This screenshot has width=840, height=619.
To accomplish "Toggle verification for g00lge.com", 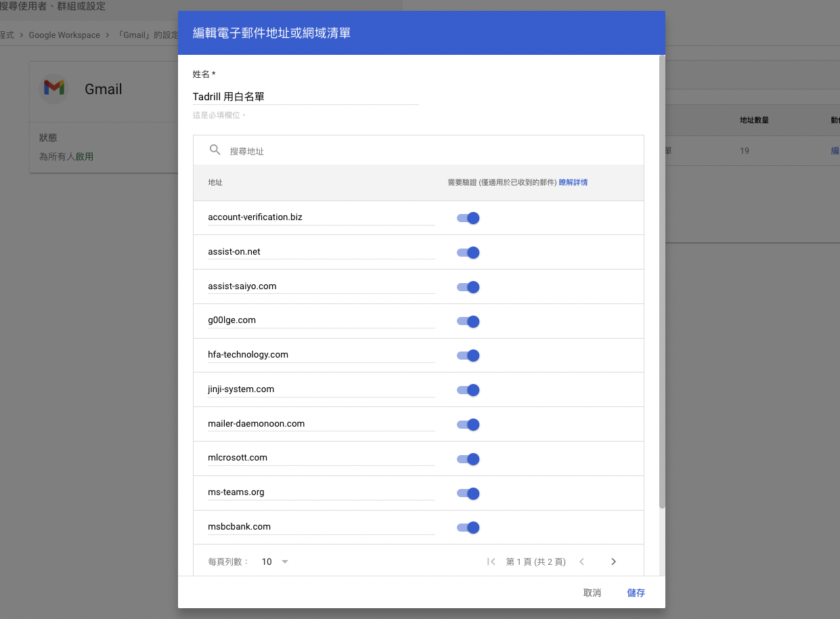I will pyautogui.click(x=468, y=321).
